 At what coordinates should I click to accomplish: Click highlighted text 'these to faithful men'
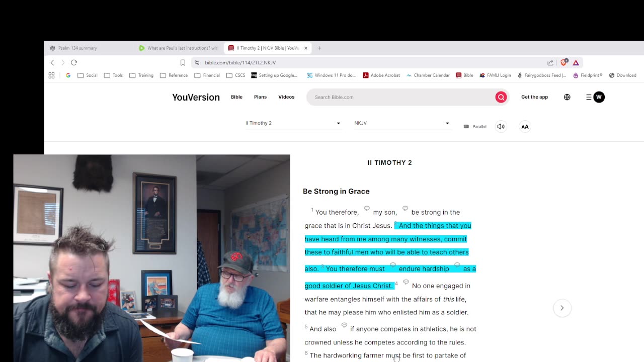click(338, 252)
